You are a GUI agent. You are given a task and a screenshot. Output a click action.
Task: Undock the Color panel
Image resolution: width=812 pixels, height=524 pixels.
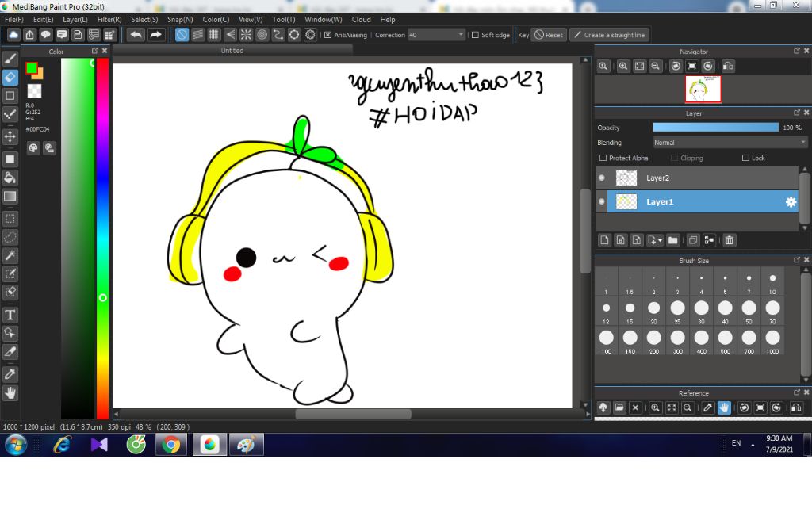tap(95, 51)
